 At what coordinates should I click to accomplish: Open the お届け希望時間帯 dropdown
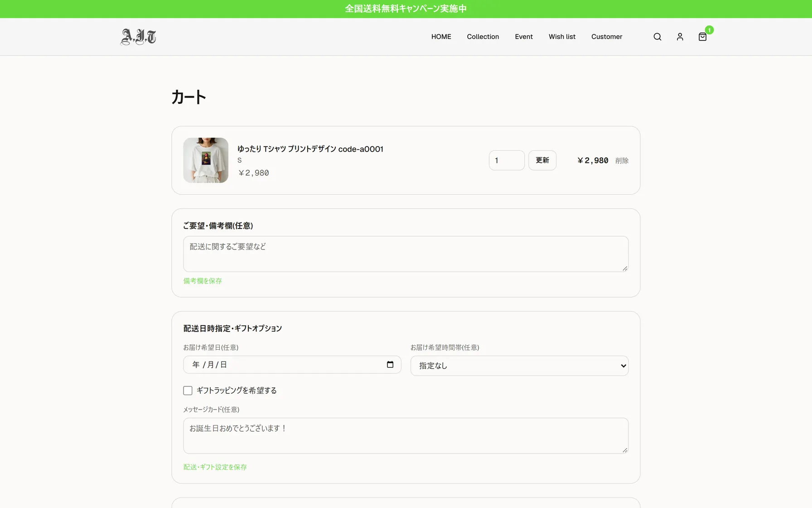(519, 366)
